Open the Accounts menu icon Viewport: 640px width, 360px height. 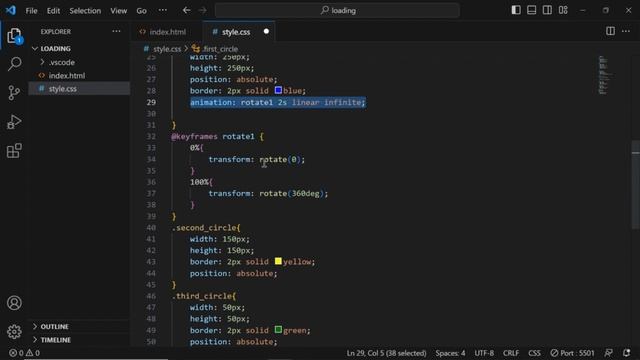pyautogui.click(x=14, y=303)
